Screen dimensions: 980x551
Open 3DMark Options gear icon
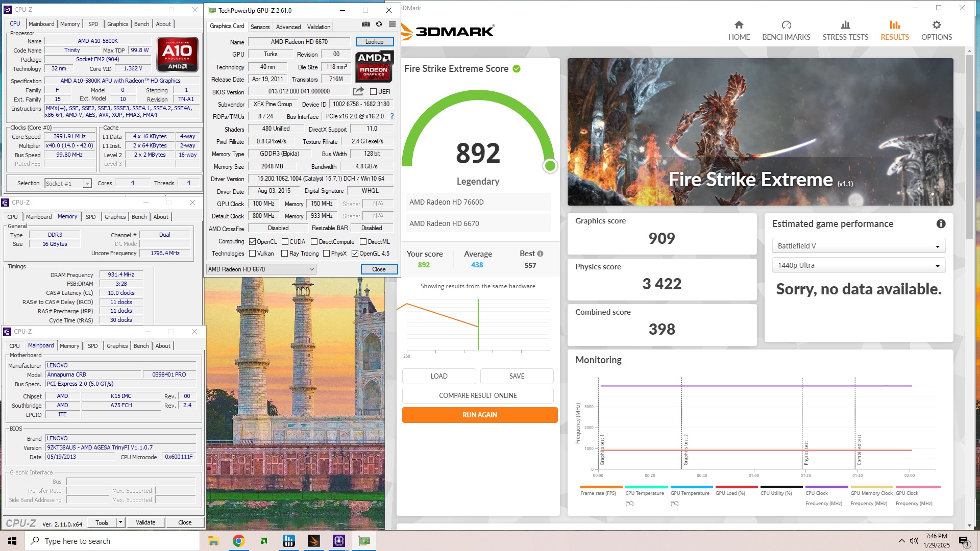tap(936, 25)
